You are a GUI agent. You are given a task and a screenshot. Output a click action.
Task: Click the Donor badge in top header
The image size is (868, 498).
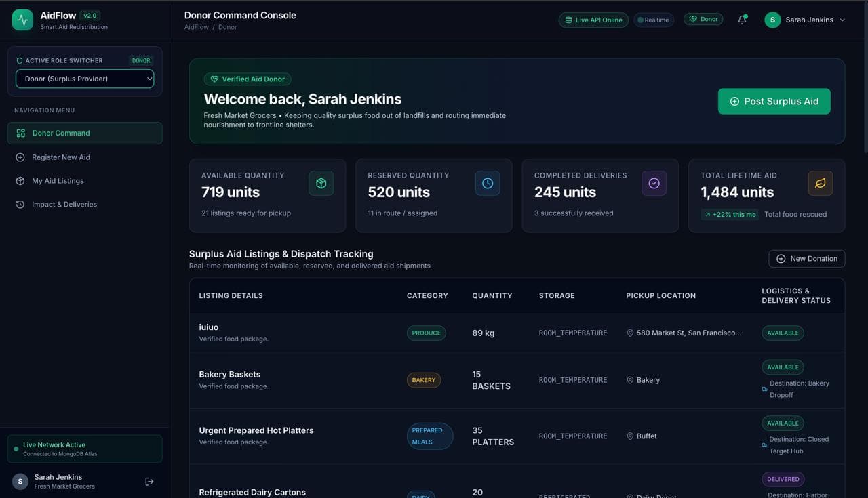(703, 19)
